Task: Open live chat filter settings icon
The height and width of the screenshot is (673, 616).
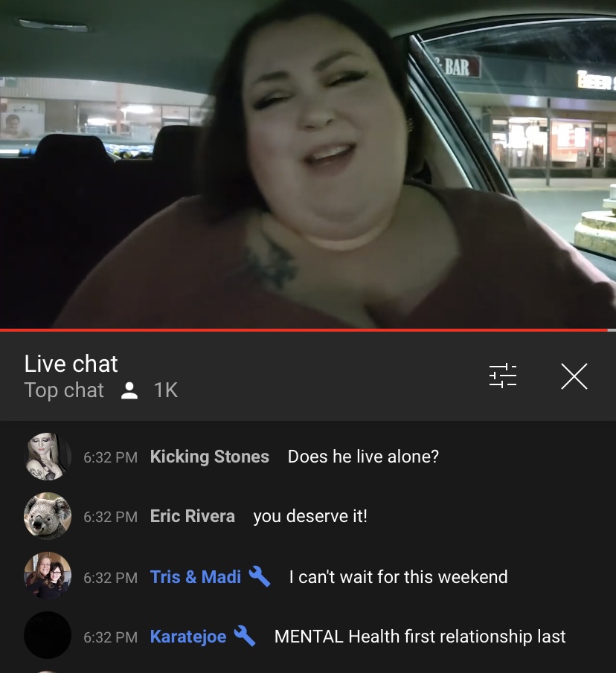Action: tap(503, 376)
